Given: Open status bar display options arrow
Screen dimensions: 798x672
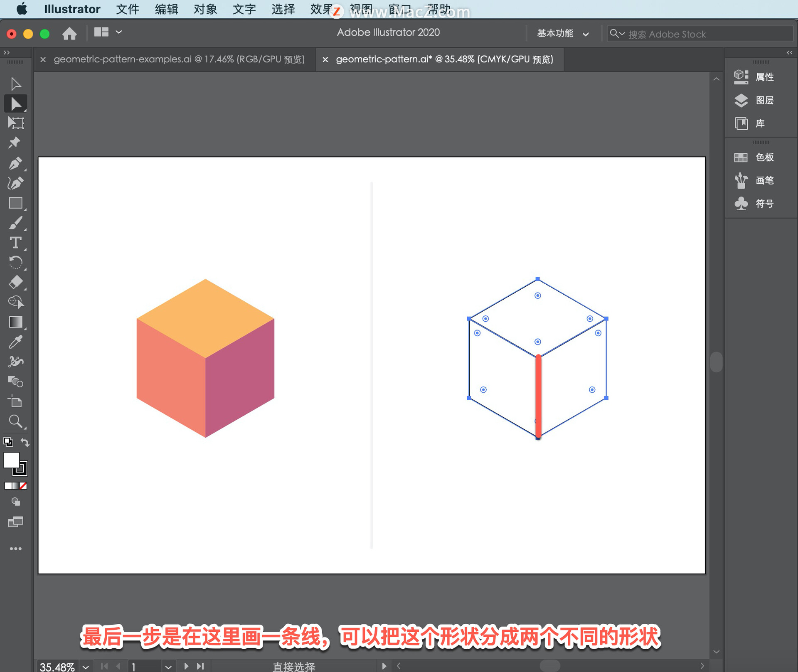Looking at the screenshot, I should click(384, 666).
